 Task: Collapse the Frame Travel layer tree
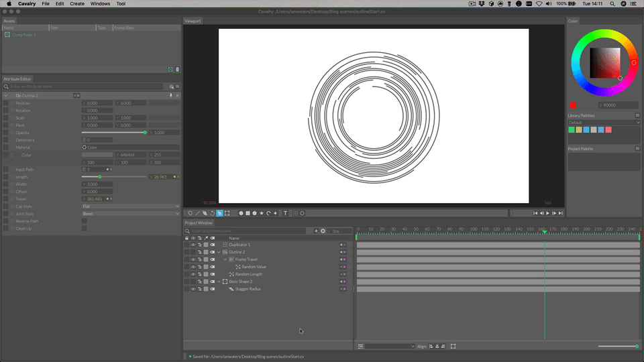(x=225, y=260)
